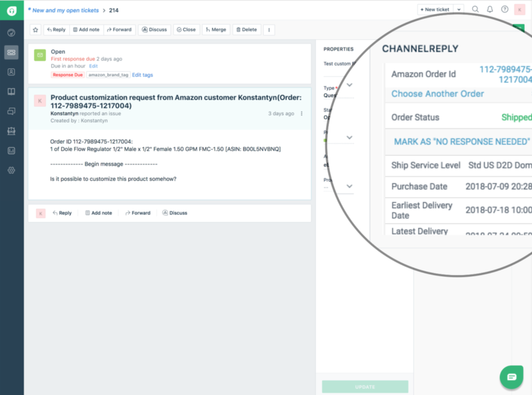532x395 pixels.
Task: Click the 3 days ago timestamp
Action: [281, 113]
